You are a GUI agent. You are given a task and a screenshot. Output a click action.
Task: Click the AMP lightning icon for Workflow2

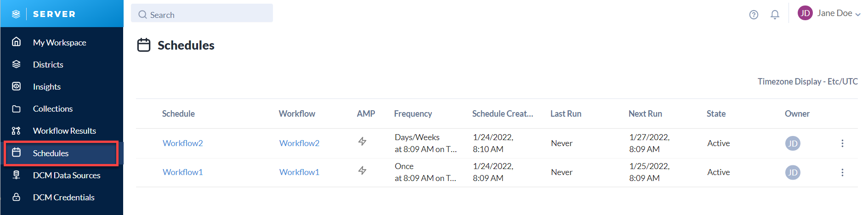tap(362, 141)
